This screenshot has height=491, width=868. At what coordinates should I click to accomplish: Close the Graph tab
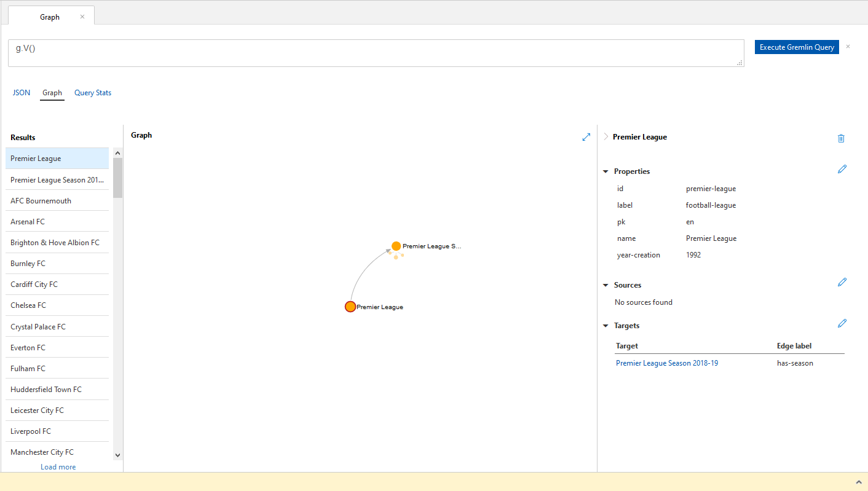82,17
